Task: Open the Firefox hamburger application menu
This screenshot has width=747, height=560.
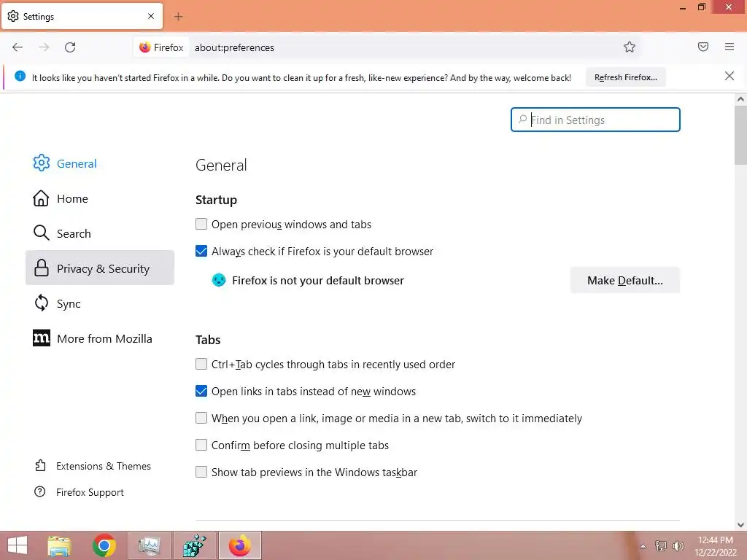Action: pos(729,47)
